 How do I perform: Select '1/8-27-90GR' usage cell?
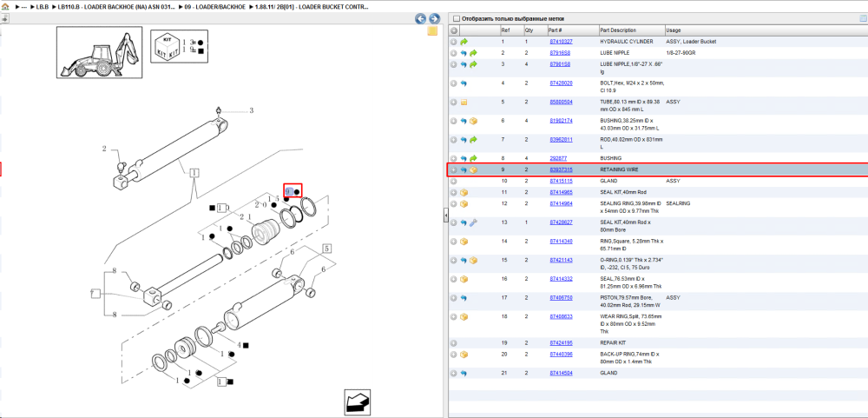(679, 53)
